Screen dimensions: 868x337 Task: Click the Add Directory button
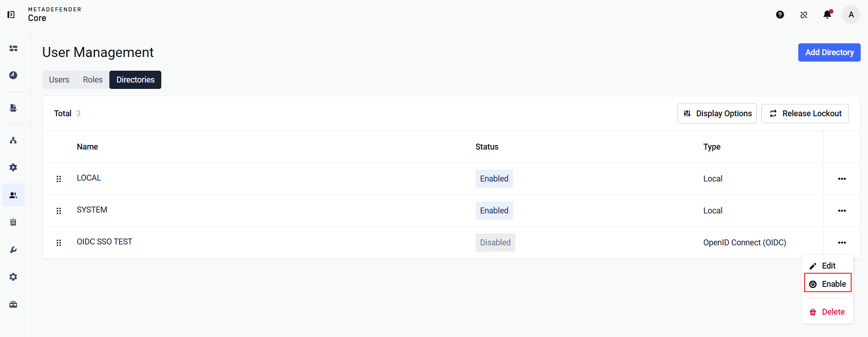(829, 52)
